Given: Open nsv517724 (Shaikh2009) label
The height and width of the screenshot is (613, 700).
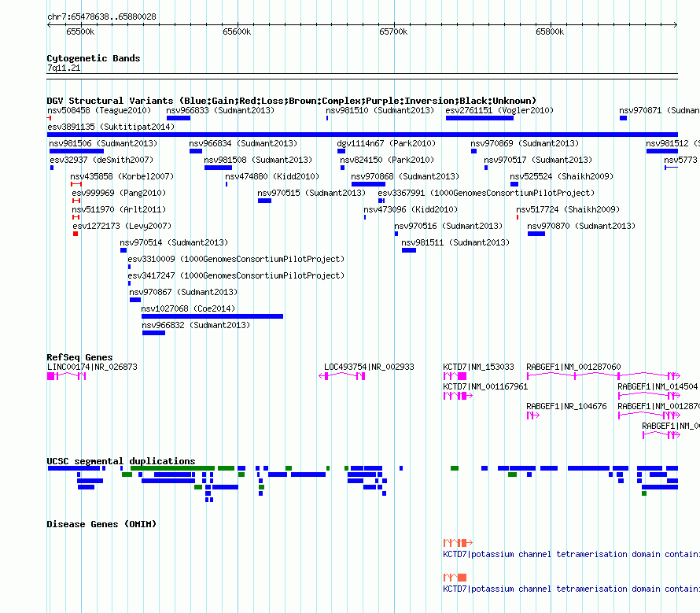Looking at the screenshot, I should (568, 209).
